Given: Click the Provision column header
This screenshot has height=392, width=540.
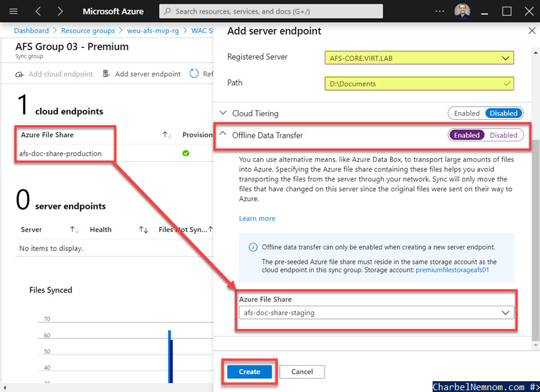Looking at the screenshot, I should click(x=197, y=135).
